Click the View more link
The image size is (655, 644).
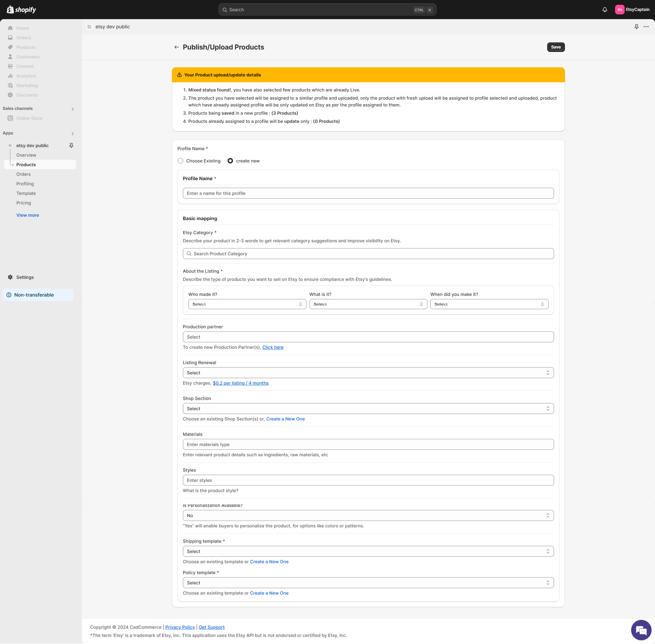tap(28, 215)
